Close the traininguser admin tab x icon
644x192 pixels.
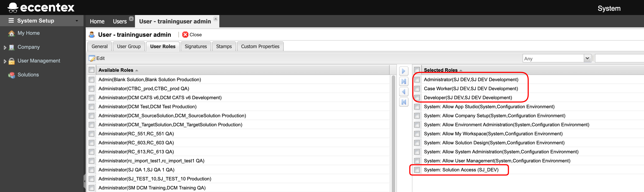[215, 19]
